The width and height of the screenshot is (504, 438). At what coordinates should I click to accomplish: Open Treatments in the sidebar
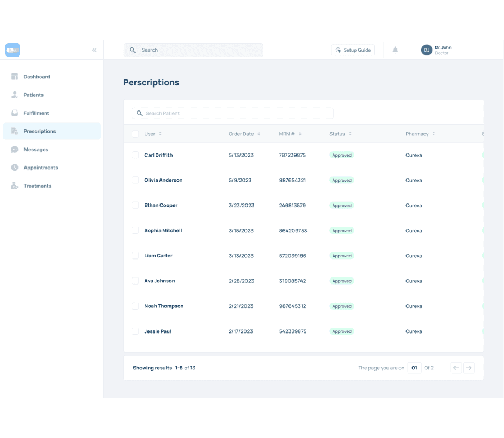coord(38,186)
